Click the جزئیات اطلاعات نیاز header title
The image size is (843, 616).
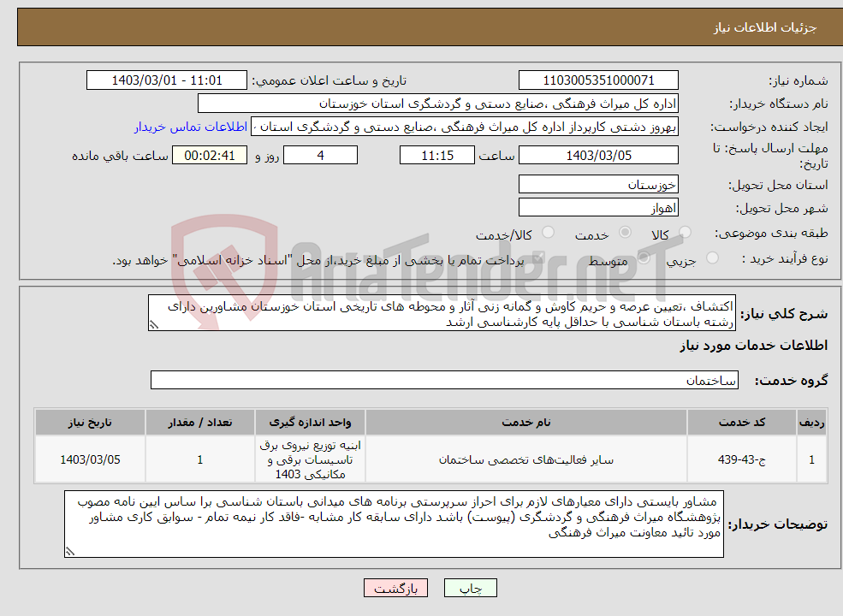(x=765, y=27)
